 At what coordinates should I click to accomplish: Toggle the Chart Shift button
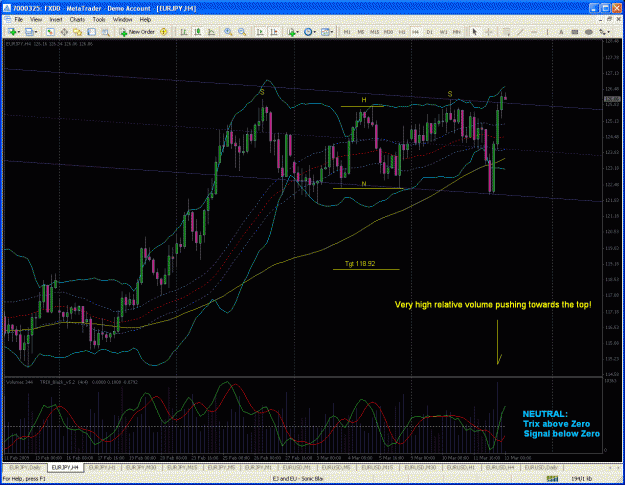coord(274,32)
